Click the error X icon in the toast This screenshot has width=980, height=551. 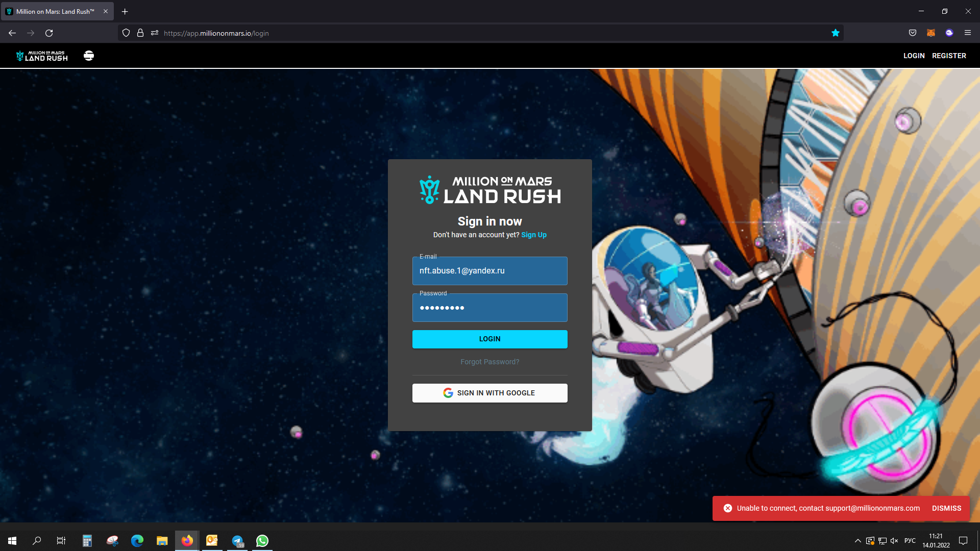coord(728,508)
